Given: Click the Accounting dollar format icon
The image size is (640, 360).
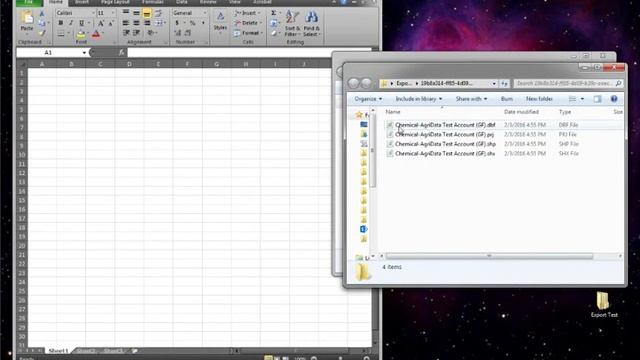Looking at the screenshot, I should point(178,23).
